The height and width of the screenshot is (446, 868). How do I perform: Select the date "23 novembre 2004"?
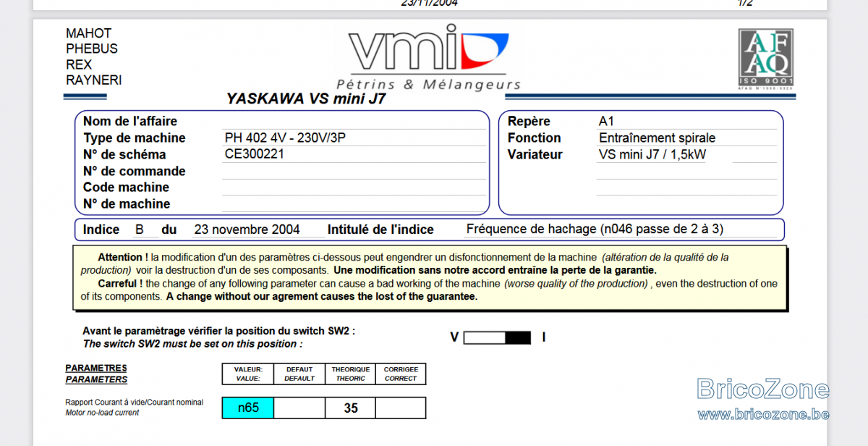(247, 230)
